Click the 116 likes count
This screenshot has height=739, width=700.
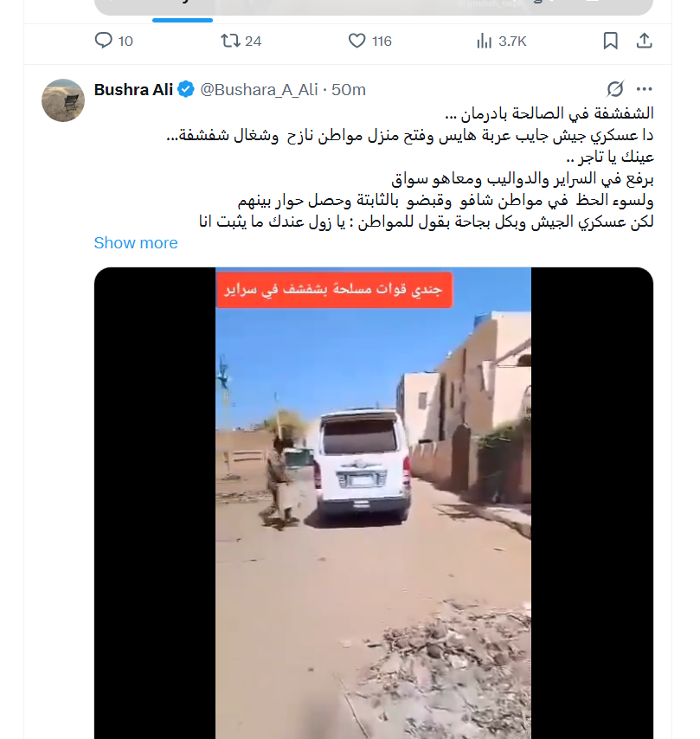click(382, 41)
